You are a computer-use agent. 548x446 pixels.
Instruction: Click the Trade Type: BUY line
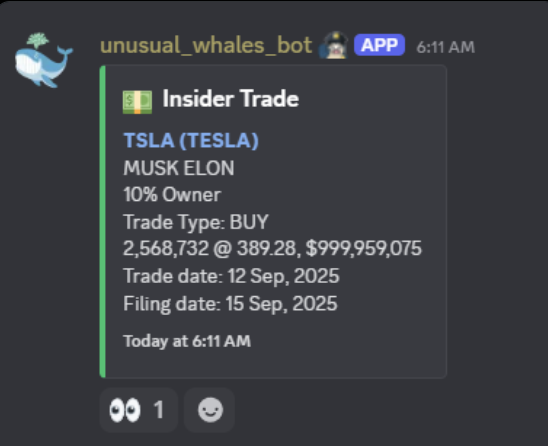tap(196, 222)
